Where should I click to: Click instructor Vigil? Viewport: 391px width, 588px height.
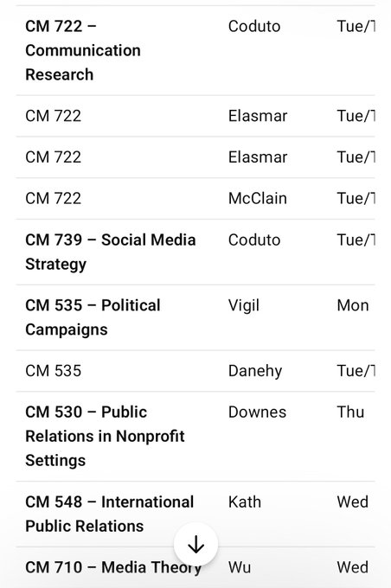[244, 305]
